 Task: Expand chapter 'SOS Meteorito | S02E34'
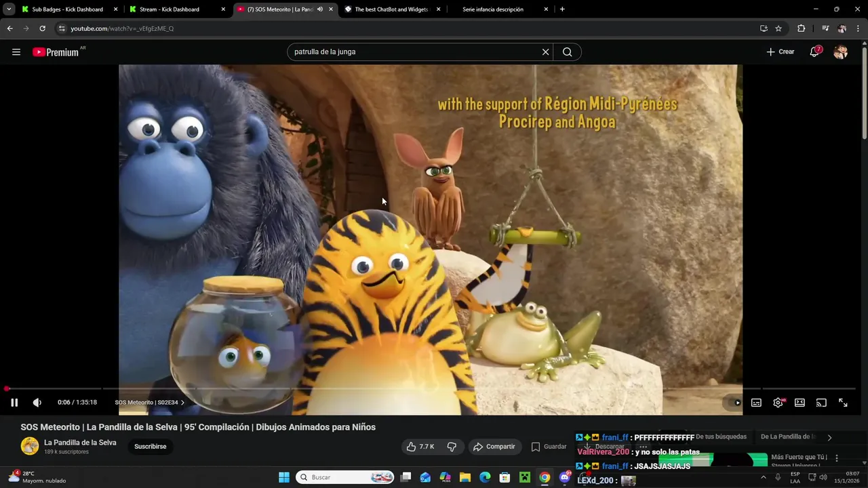coord(149,403)
